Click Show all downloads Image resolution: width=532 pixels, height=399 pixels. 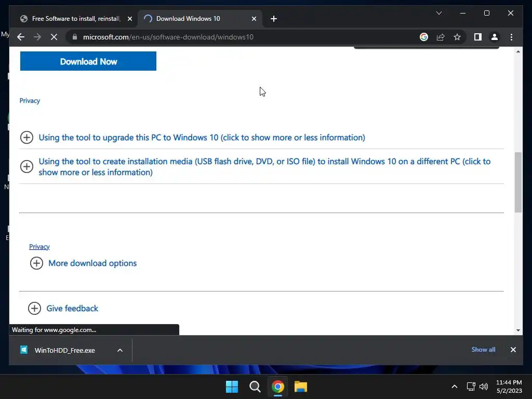coord(483,350)
